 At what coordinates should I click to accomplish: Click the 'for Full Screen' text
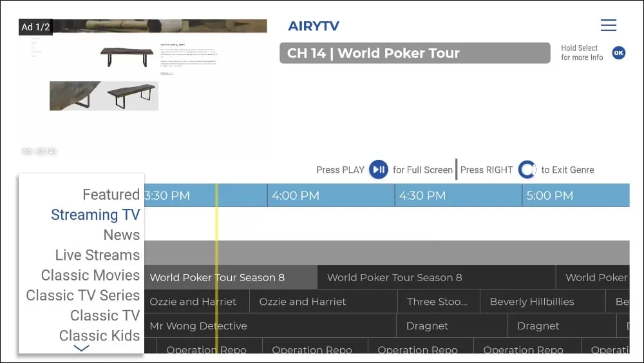422,170
